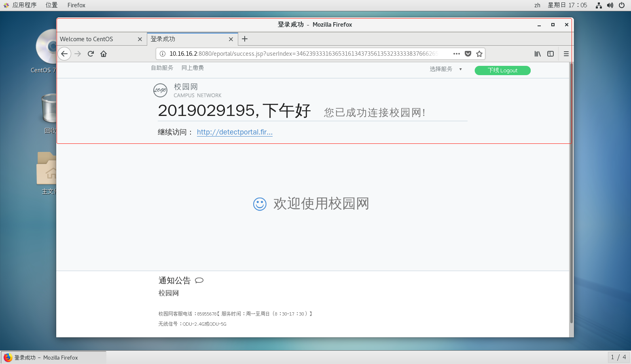
Task: Click the smiley face welcome icon
Action: pyautogui.click(x=260, y=204)
